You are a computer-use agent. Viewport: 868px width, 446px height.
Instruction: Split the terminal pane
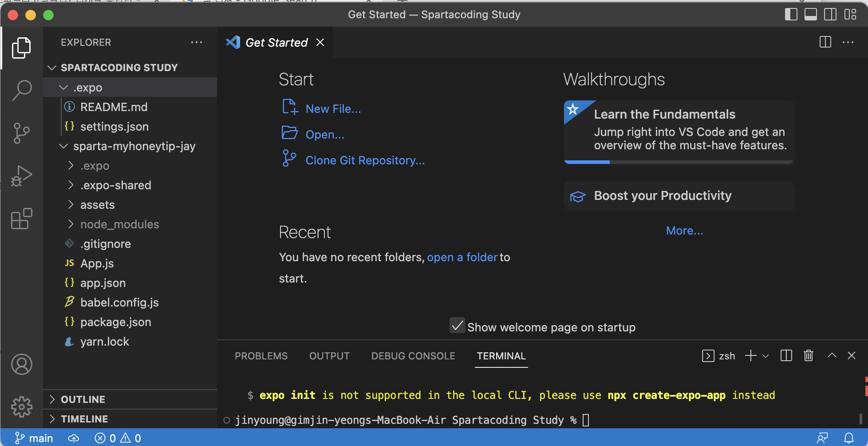(x=786, y=355)
